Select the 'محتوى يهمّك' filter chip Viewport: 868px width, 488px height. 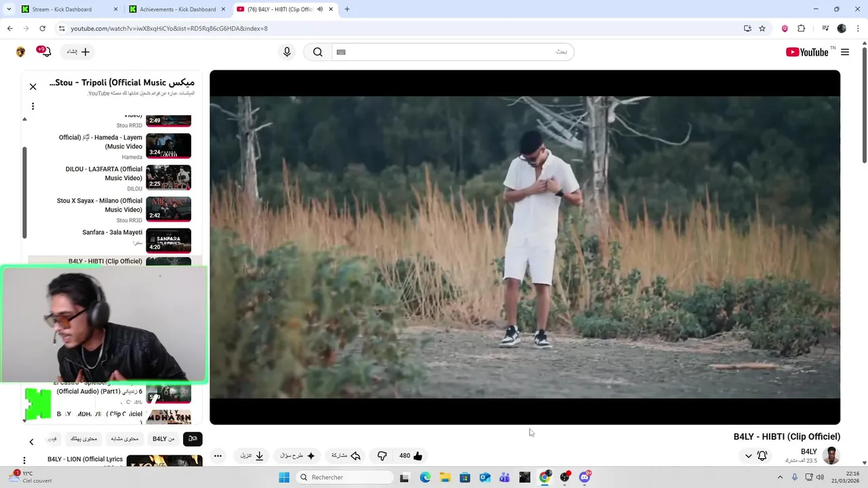[84, 439]
